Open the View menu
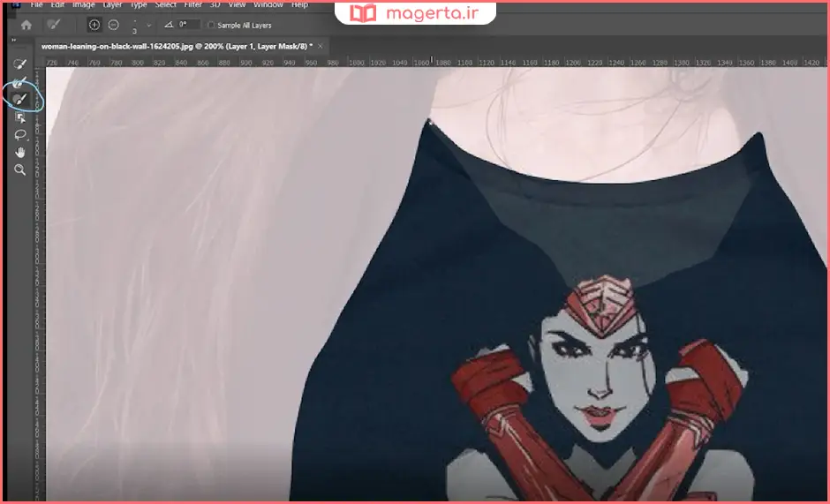This screenshot has height=504, width=830. [x=237, y=4]
